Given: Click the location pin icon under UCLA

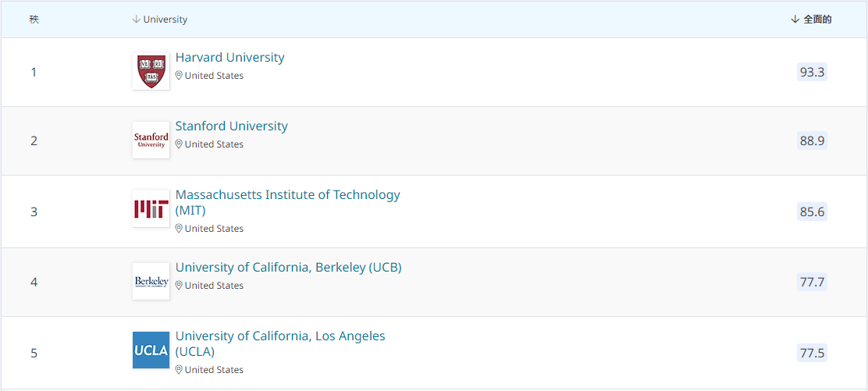Looking at the screenshot, I should (179, 369).
